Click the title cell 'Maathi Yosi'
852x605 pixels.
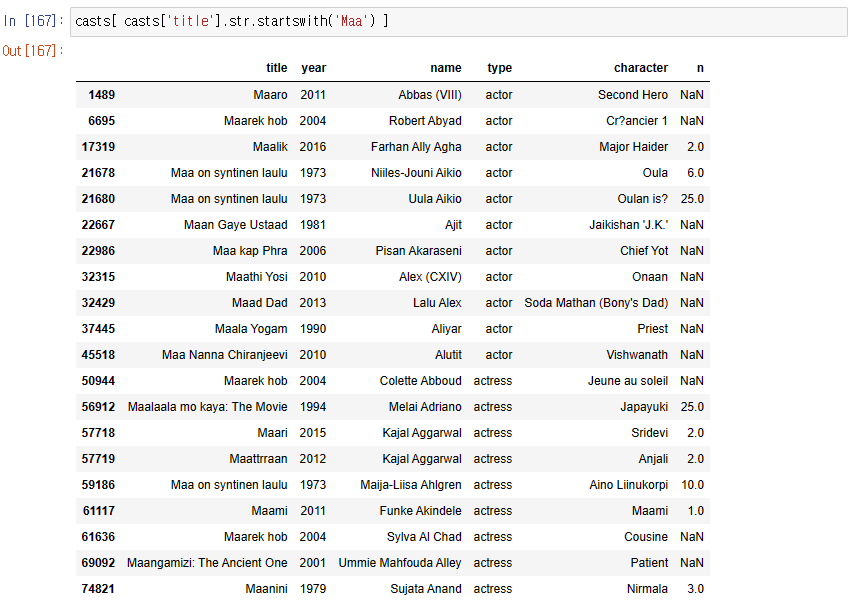[256, 277]
